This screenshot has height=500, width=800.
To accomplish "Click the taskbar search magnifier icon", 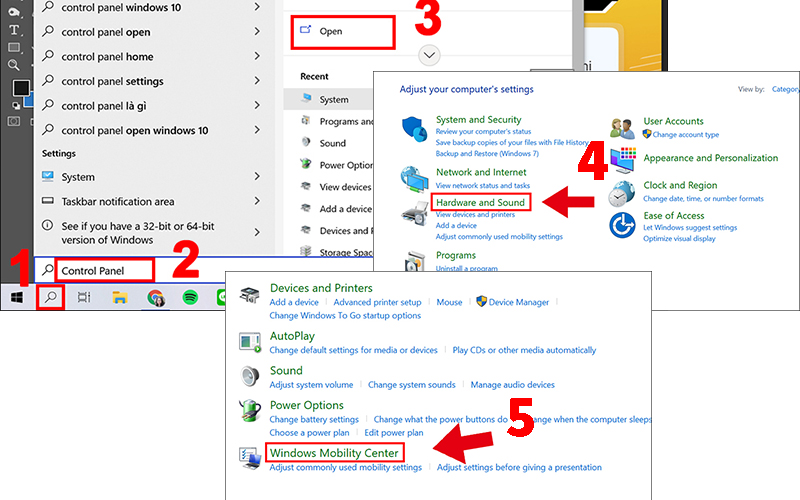I will tap(51, 297).
